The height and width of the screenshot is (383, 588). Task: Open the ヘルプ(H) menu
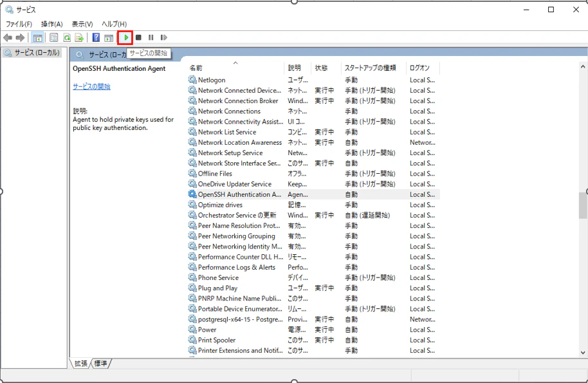tap(114, 24)
